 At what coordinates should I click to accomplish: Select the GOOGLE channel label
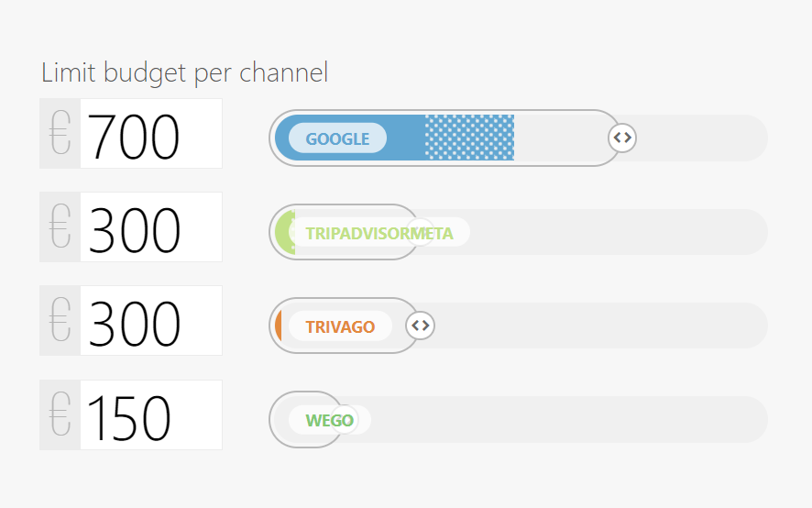pyautogui.click(x=337, y=138)
